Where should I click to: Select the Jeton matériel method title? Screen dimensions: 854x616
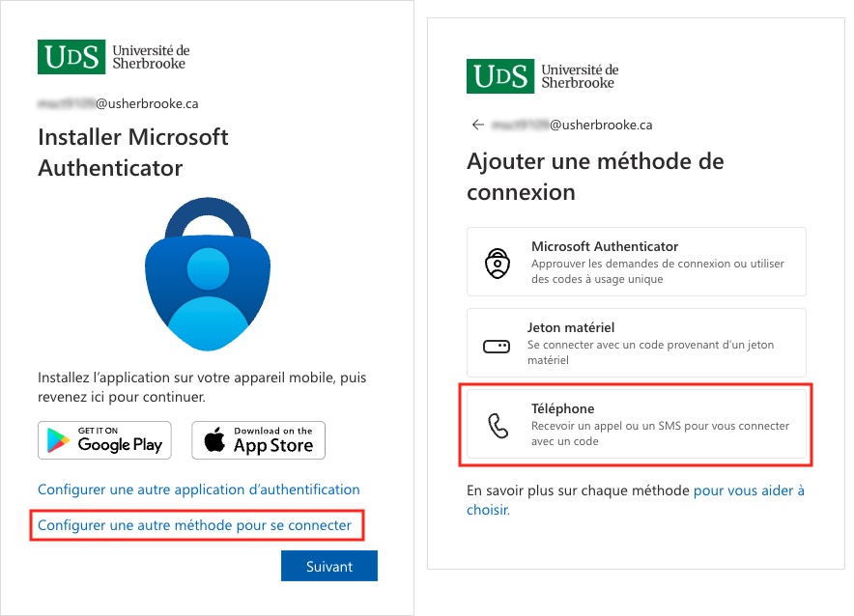(x=571, y=327)
